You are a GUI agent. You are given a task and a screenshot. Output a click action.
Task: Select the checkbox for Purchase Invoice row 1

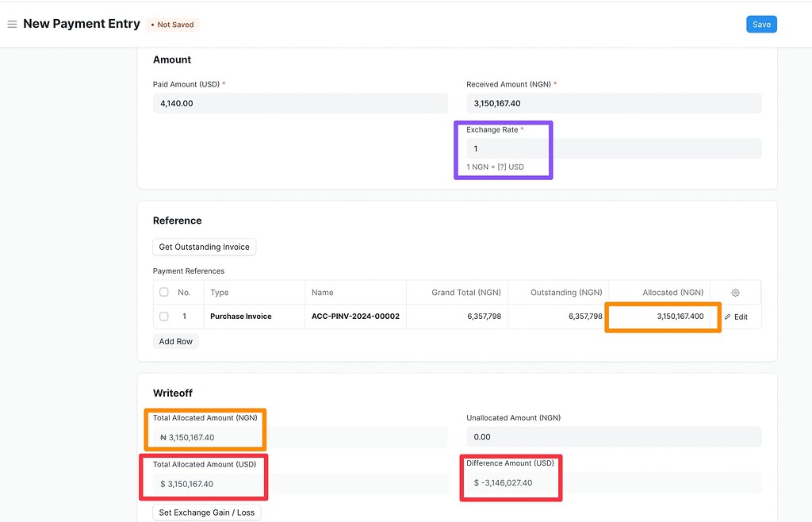(x=163, y=317)
